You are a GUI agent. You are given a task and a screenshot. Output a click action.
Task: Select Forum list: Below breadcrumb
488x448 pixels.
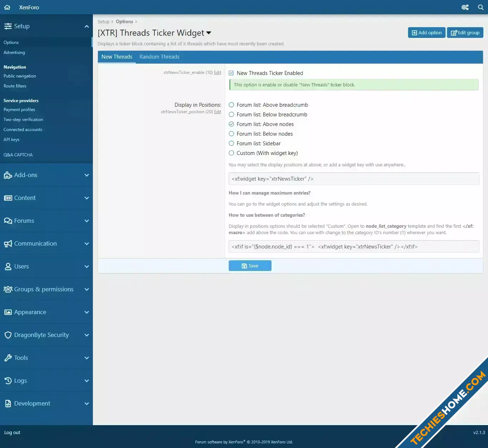coord(231,115)
